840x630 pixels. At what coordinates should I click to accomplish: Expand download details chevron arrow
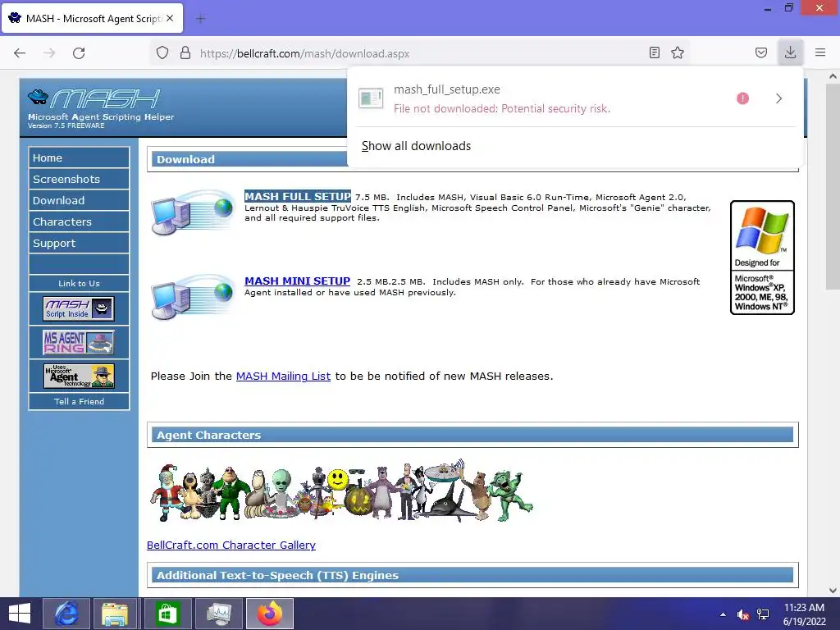click(x=779, y=98)
